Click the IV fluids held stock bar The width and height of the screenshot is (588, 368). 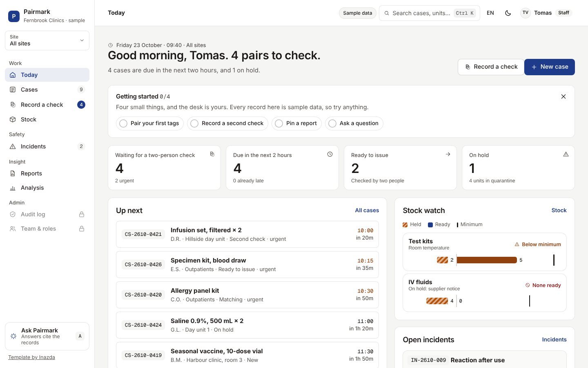(x=437, y=301)
